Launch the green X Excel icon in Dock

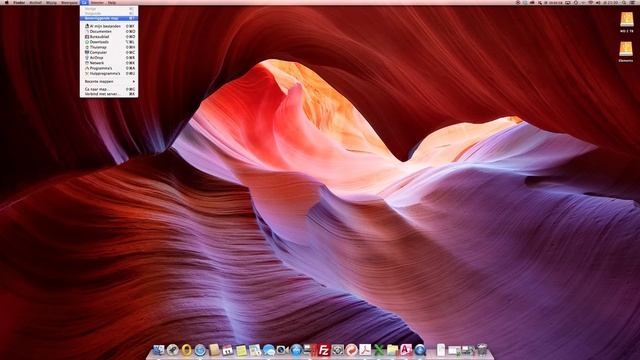point(379,350)
